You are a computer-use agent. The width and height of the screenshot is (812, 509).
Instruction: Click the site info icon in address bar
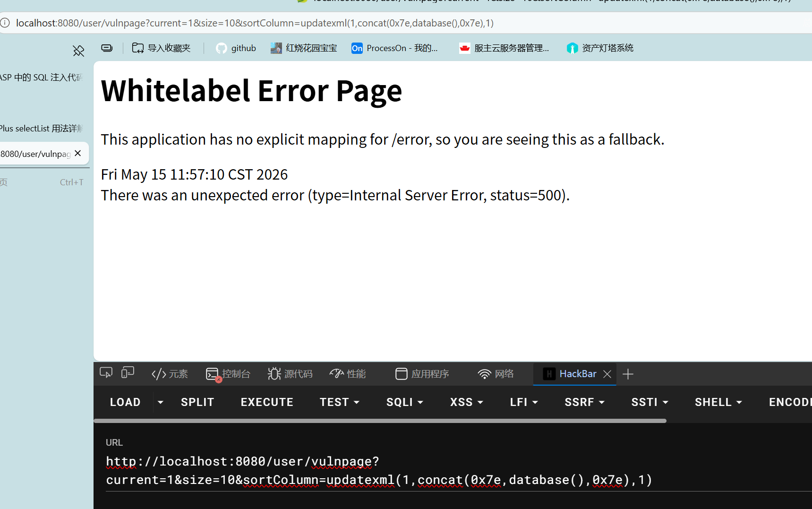pyautogui.click(x=5, y=23)
